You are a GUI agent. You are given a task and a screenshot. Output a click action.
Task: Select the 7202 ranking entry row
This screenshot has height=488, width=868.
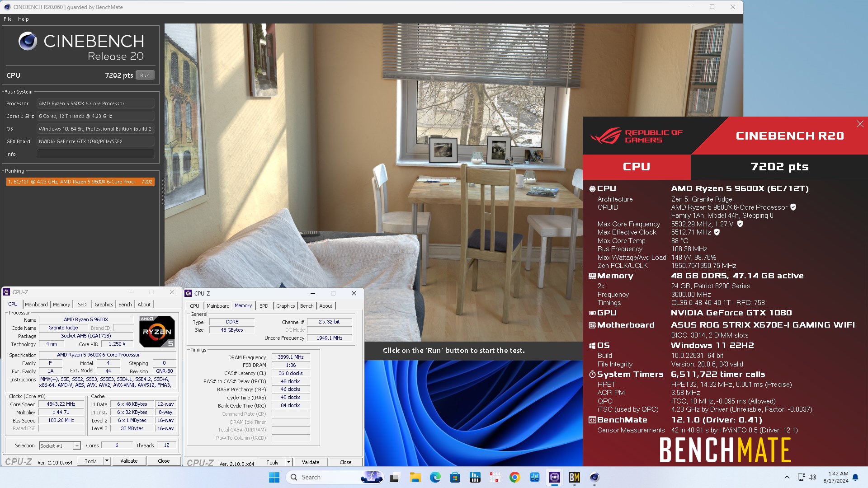click(x=80, y=182)
